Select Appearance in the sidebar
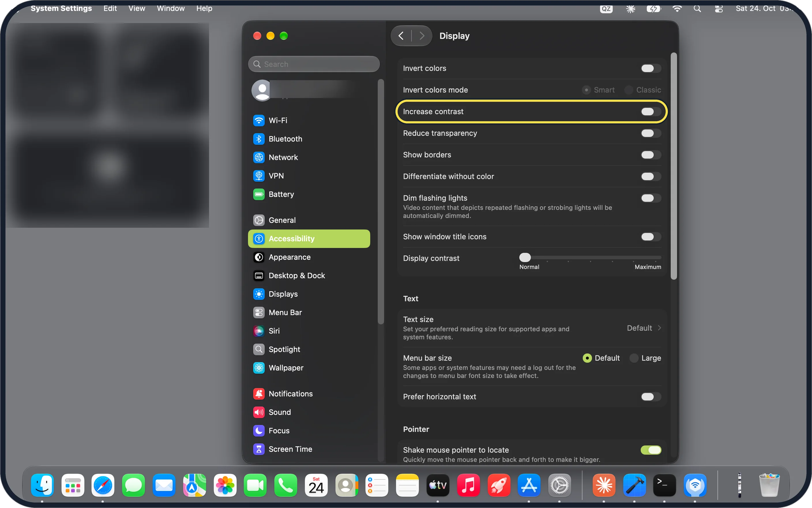Screen dimensions: 812x508 point(309,257)
